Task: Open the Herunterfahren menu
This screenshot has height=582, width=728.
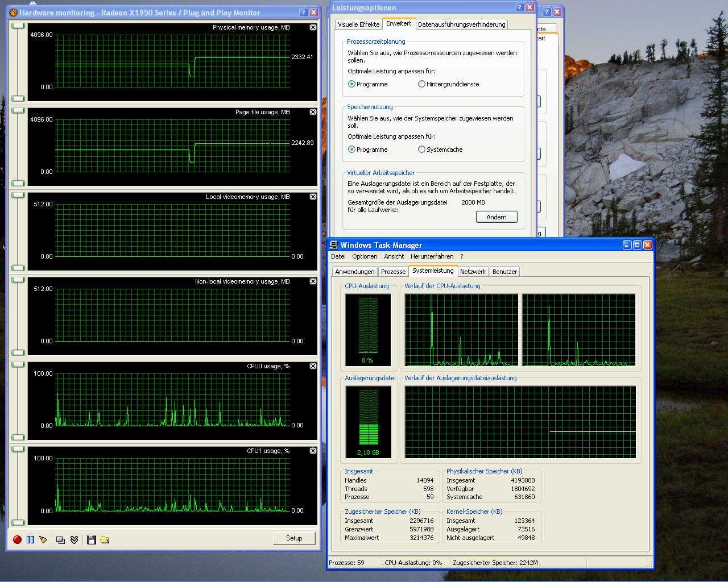Action: point(432,256)
